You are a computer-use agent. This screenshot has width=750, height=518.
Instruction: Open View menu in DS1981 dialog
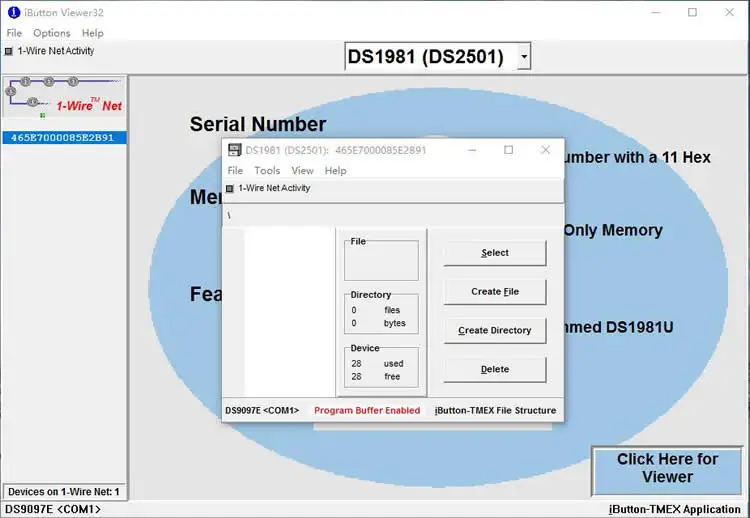click(x=302, y=170)
